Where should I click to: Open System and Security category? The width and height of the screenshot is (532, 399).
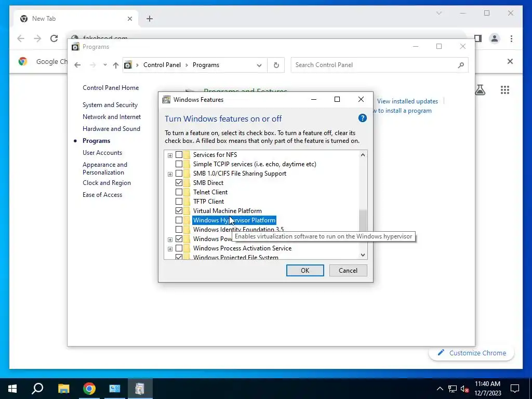point(110,105)
